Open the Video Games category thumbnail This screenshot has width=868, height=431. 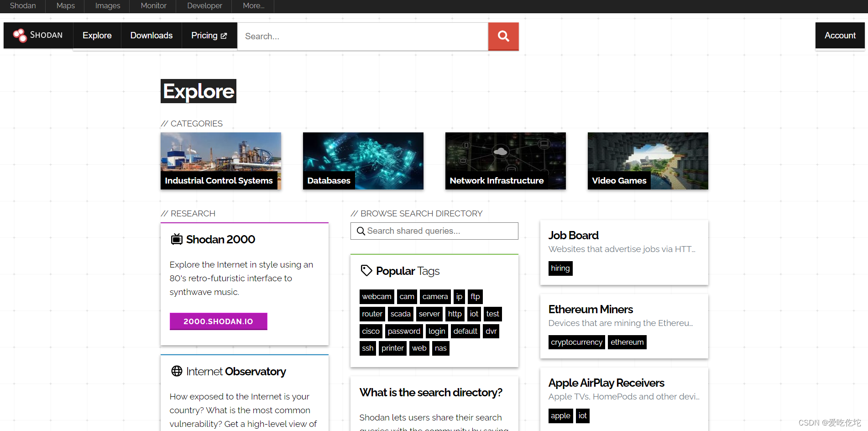click(x=648, y=161)
